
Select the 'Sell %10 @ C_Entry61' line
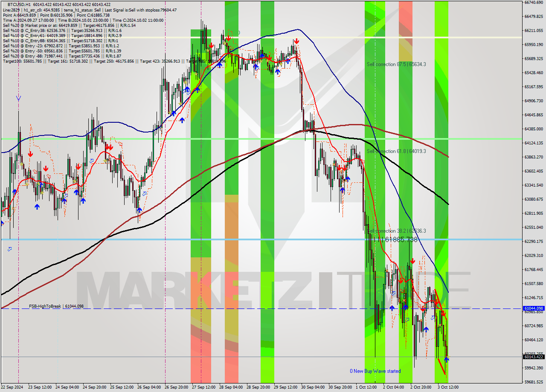coord(62,35)
